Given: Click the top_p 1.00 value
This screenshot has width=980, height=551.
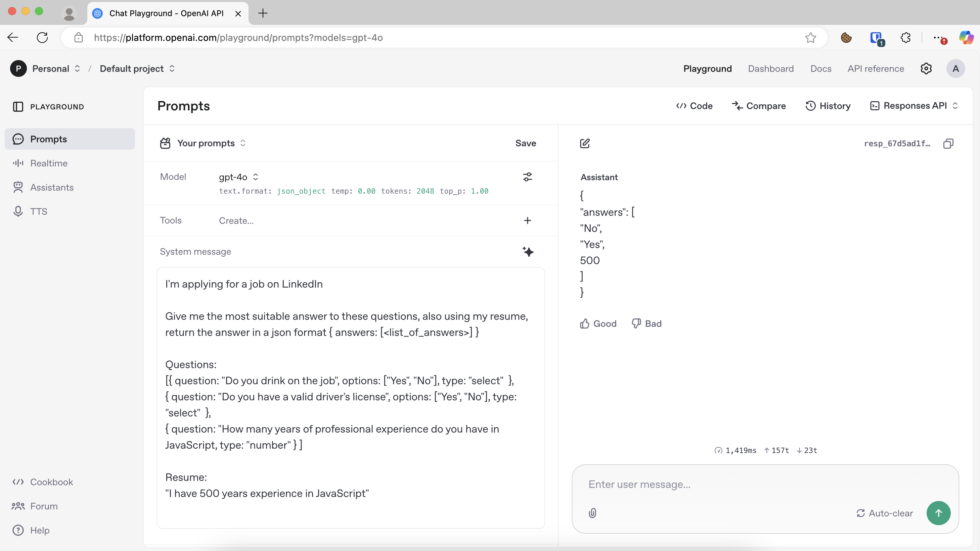Looking at the screenshot, I should point(479,191).
